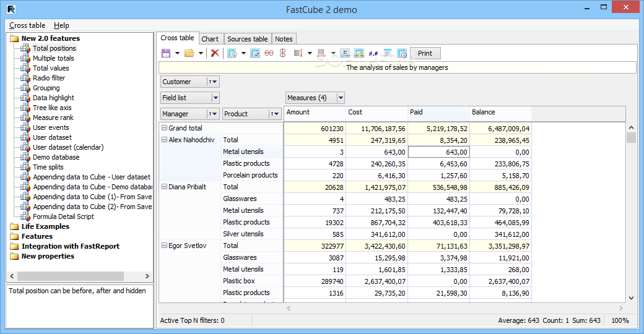
Task: Switch to the Chart tab
Action: pyautogui.click(x=210, y=39)
